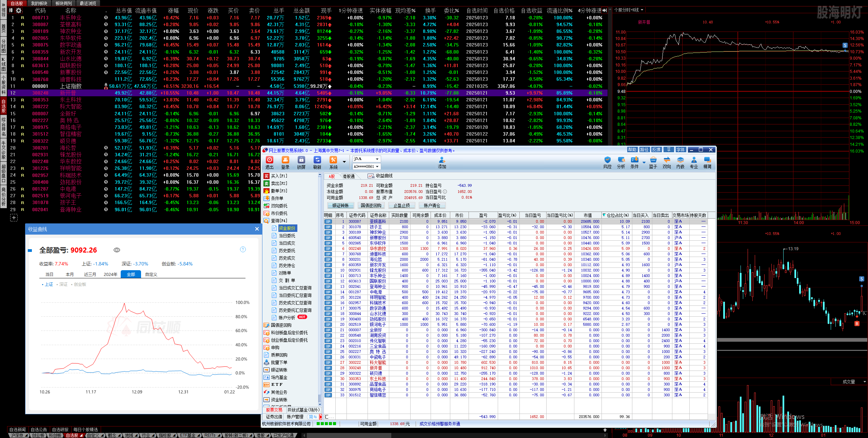
Task: Open the 沪A market dropdown
Action: click(367, 159)
